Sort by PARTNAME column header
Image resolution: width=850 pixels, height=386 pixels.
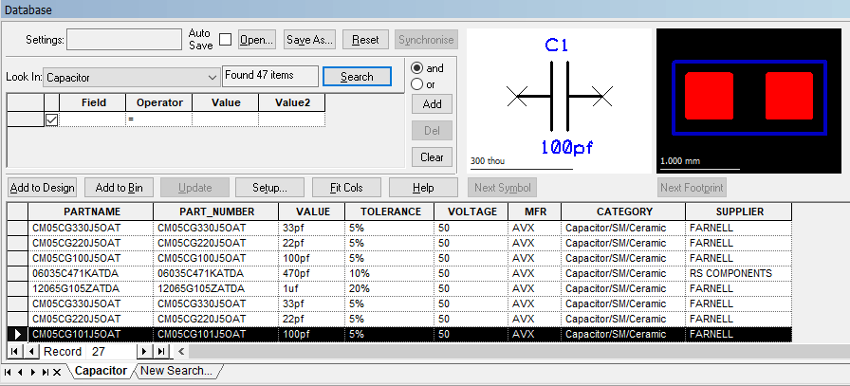[x=91, y=211]
